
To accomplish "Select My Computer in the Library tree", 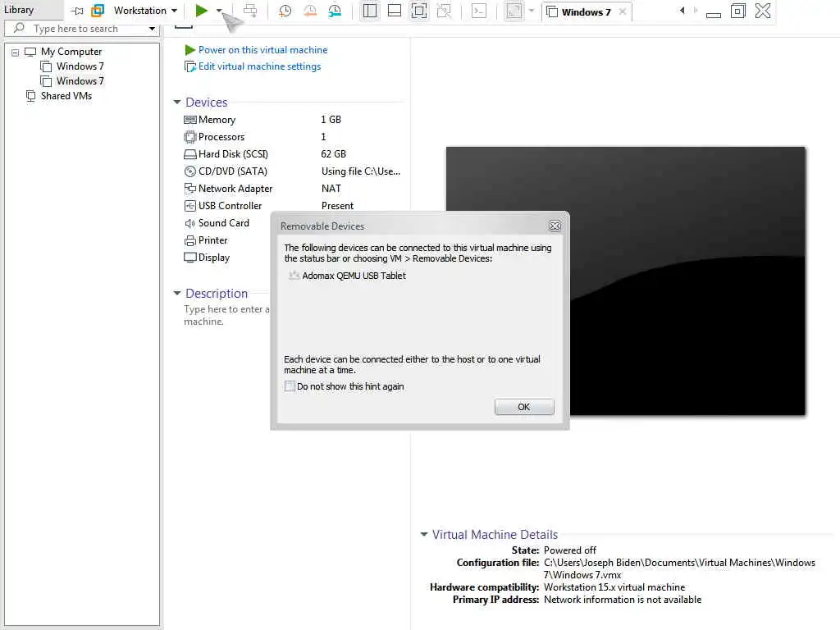I will pyautogui.click(x=71, y=52).
